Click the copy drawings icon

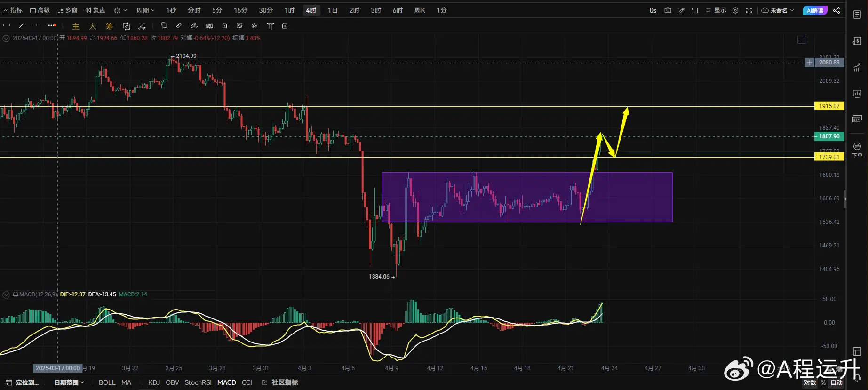164,25
